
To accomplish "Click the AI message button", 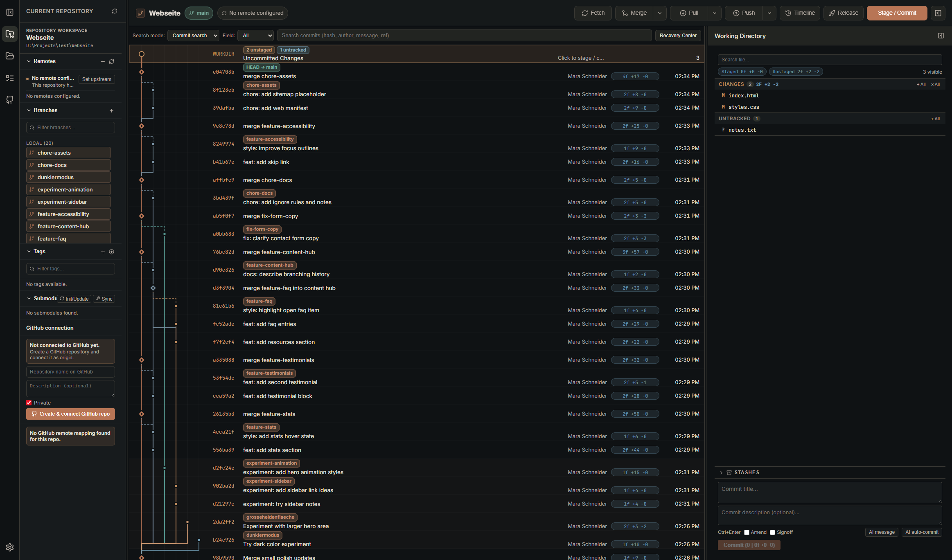I will click(882, 532).
